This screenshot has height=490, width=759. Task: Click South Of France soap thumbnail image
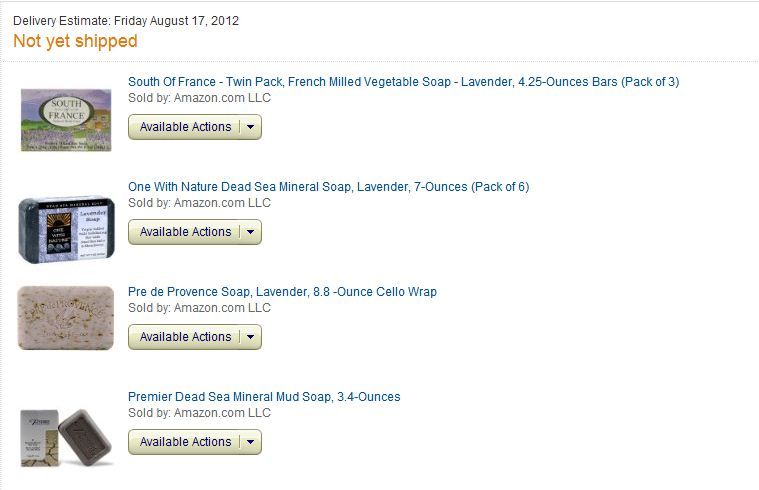[66, 120]
